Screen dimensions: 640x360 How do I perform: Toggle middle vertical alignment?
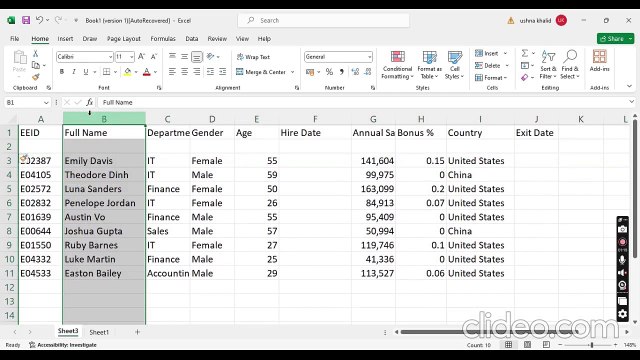(184, 57)
